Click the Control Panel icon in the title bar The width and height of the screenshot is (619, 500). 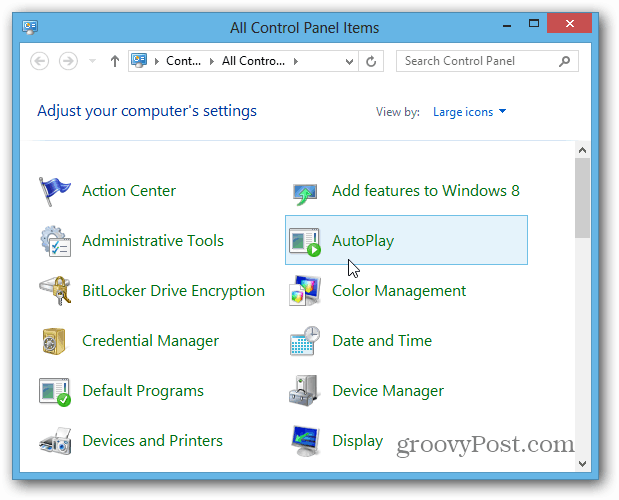pos(30,27)
